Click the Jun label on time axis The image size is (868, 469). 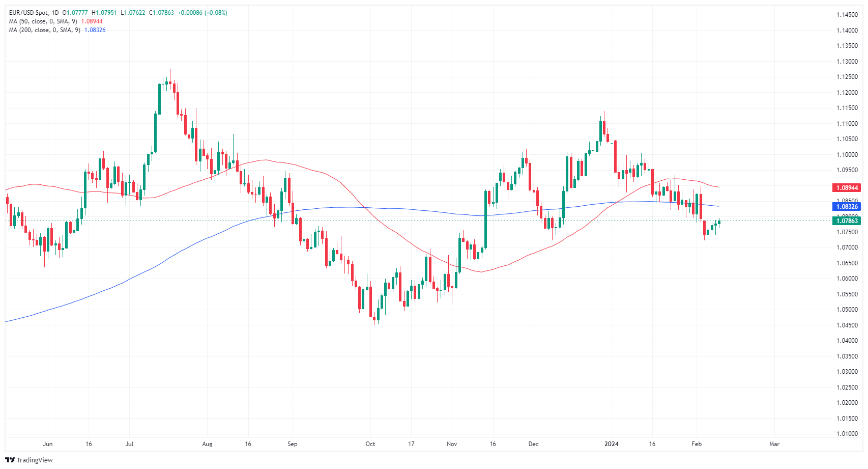click(48, 444)
